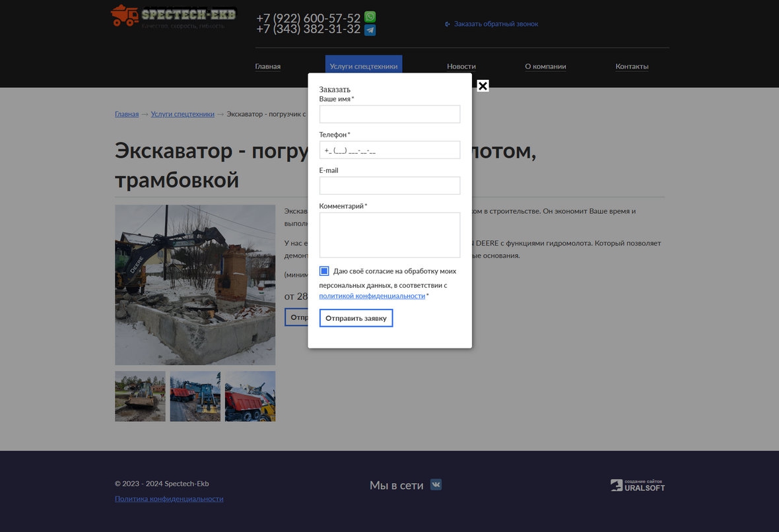Click the Комментарий text area

click(x=389, y=235)
